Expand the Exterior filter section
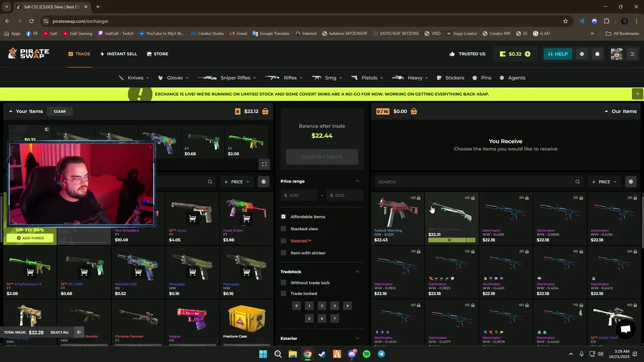 pyautogui.click(x=358, y=338)
